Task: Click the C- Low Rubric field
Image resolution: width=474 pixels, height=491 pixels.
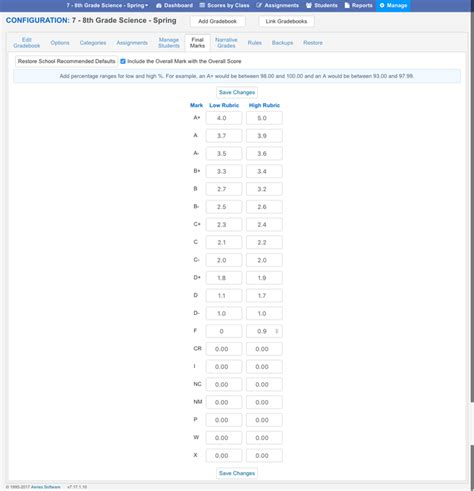Action: pos(224,260)
